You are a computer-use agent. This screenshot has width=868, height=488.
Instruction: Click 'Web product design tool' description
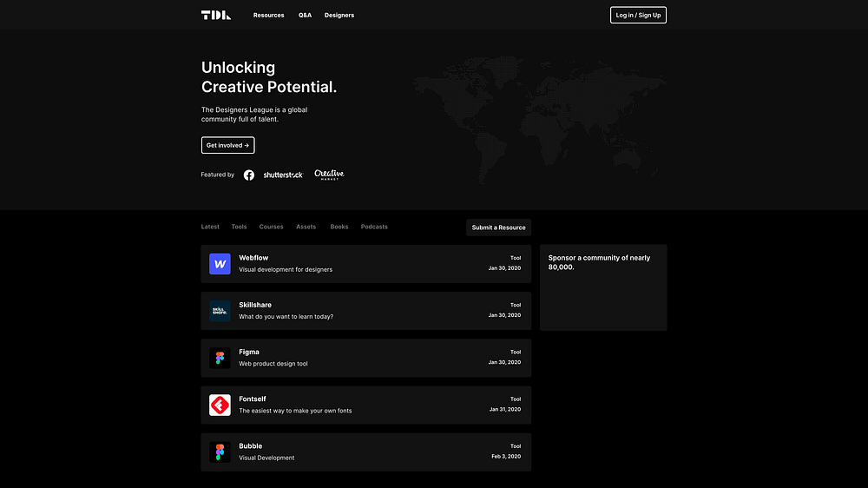click(273, 363)
